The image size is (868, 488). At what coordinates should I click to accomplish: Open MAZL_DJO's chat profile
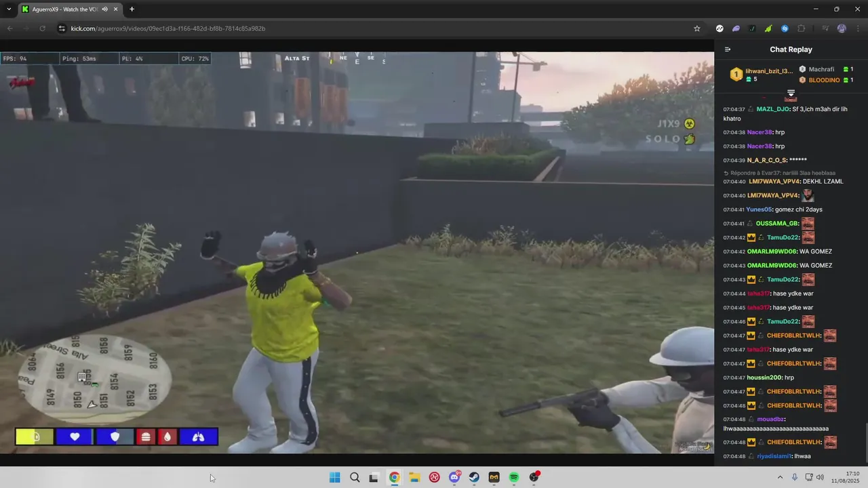point(773,109)
